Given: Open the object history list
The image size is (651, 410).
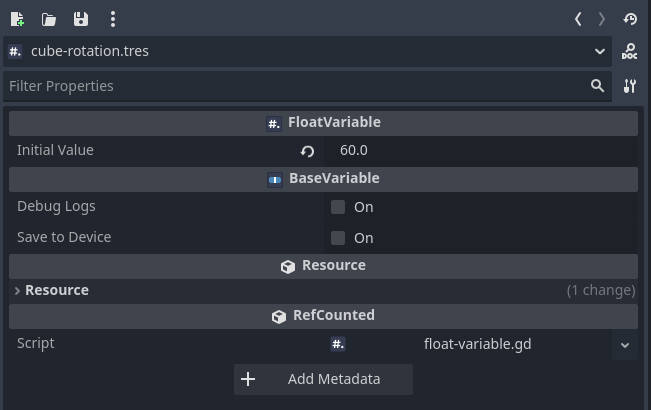Looking at the screenshot, I should click(x=630, y=19).
